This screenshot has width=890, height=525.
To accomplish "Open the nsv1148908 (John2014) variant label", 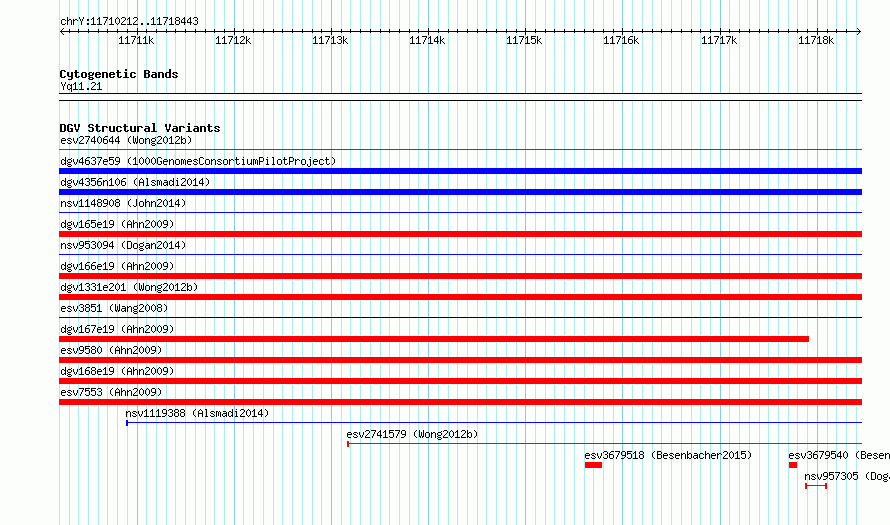I will click(123, 203).
